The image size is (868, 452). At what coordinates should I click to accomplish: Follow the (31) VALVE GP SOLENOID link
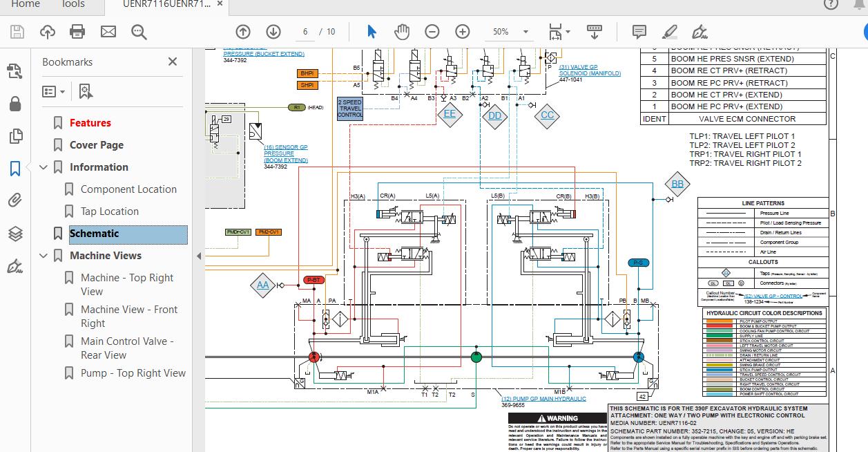590,70
